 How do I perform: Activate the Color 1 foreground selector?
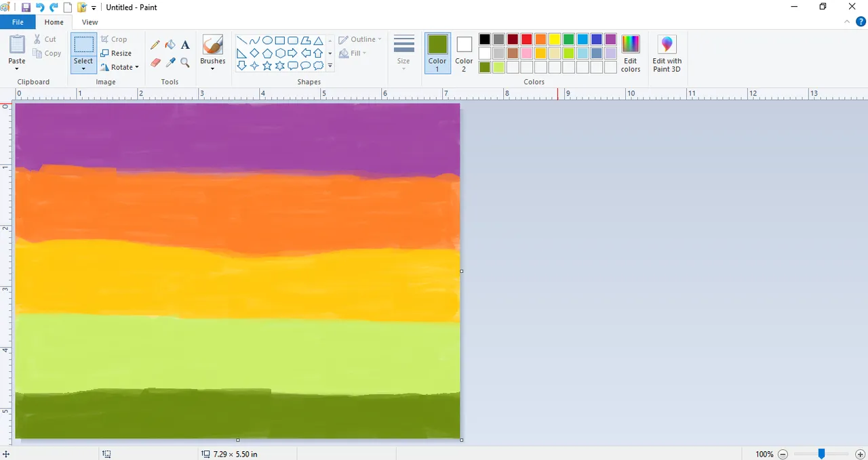click(437, 53)
